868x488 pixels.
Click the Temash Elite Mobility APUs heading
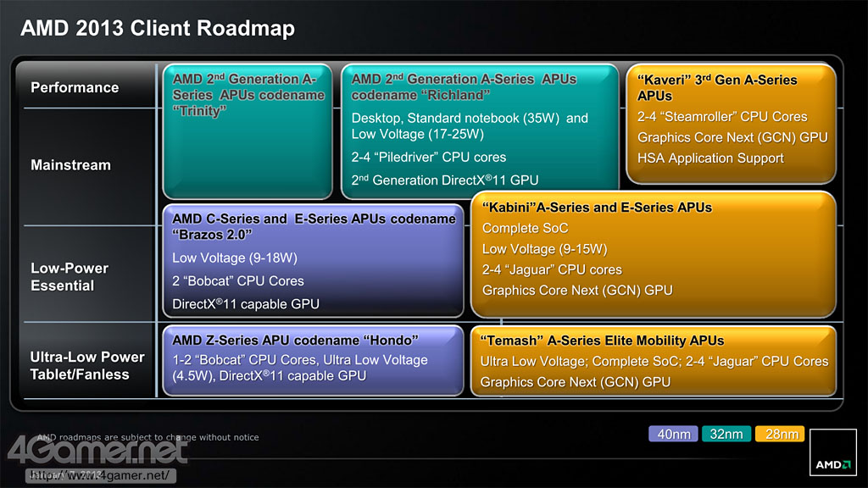click(x=603, y=341)
